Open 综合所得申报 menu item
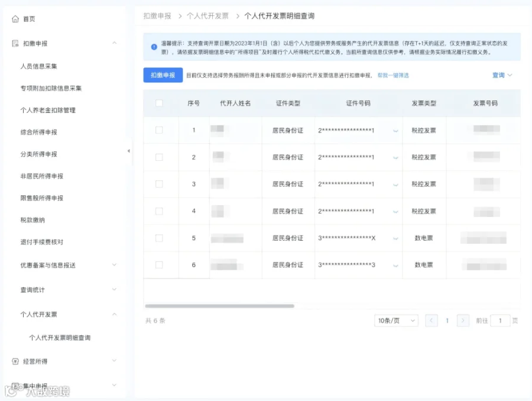The image size is (532, 401). click(38, 132)
